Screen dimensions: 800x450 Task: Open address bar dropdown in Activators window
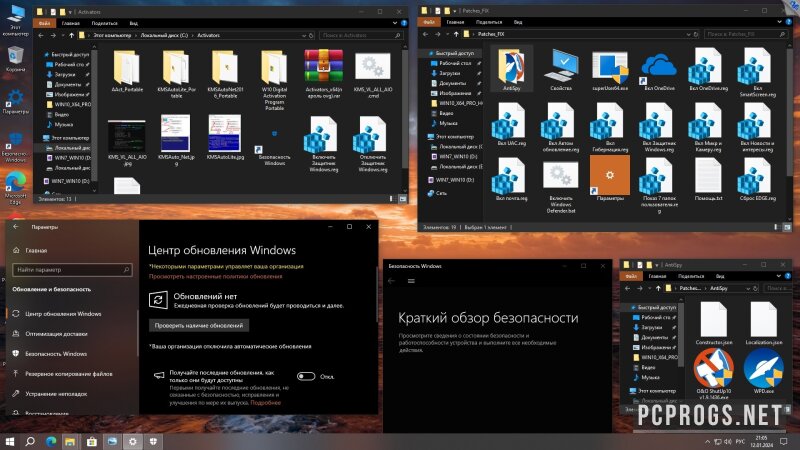(x=304, y=35)
